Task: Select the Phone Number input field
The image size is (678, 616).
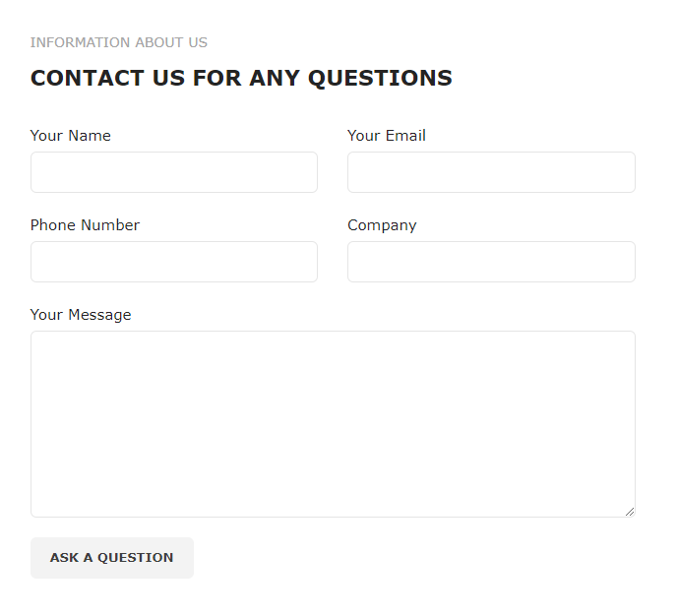Action: (174, 262)
